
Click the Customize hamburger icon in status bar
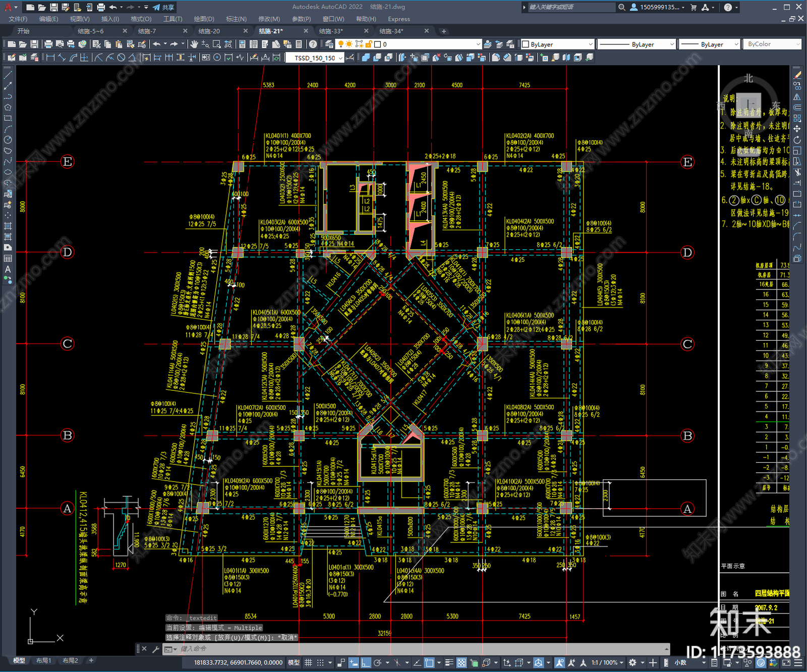pos(799,662)
